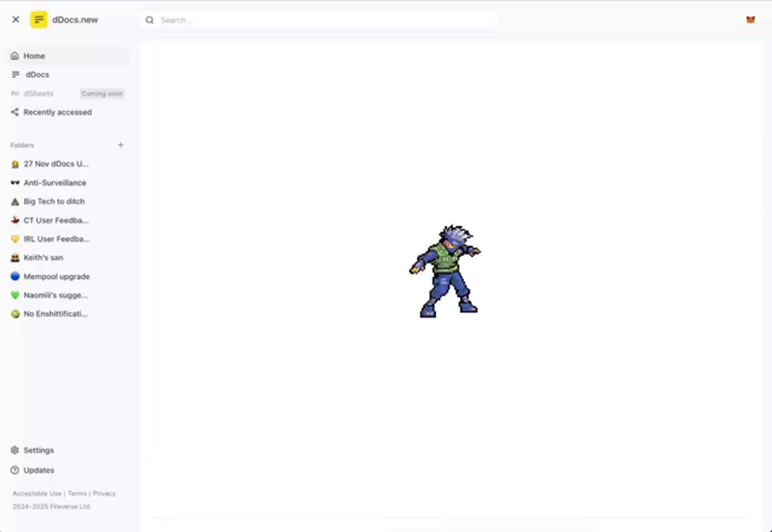Open Recently accessed documents

coord(57,112)
